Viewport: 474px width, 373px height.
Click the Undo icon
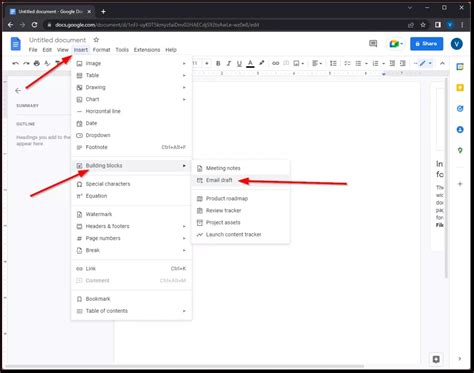[15, 63]
